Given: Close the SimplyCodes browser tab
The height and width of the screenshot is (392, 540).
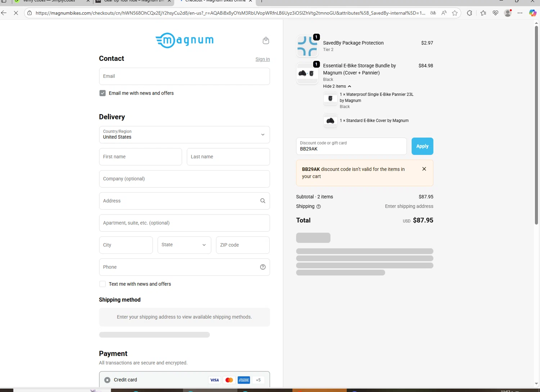Looking at the screenshot, I should point(88,1).
